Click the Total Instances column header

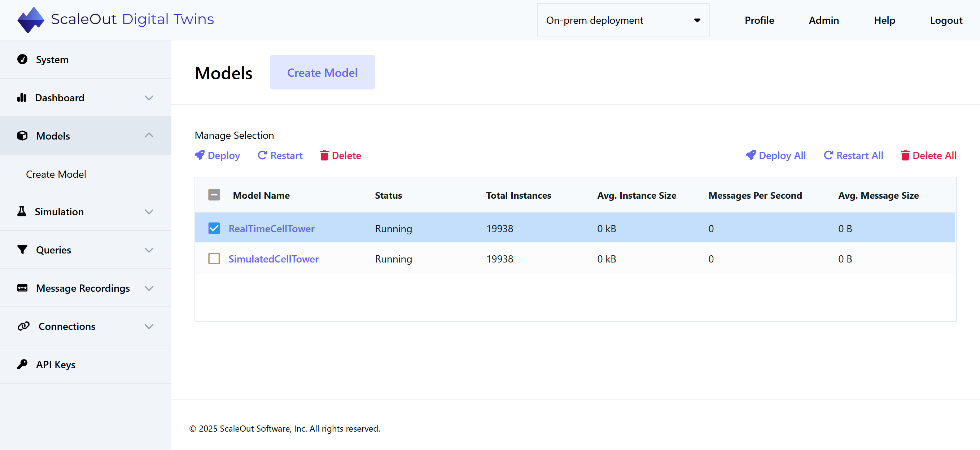[518, 195]
